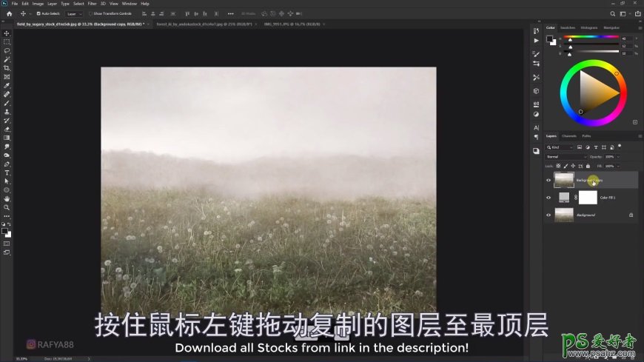Select the Frame tool
The image size is (644, 362).
click(7, 77)
